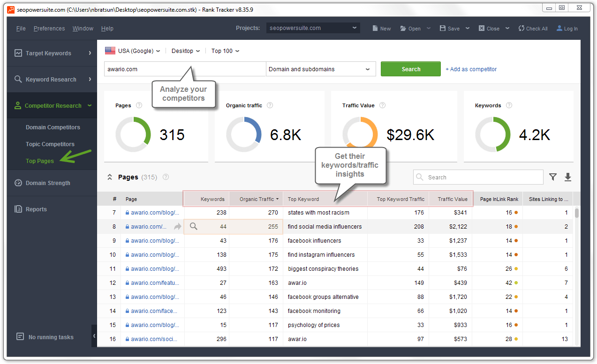Sort by the Sites Linking to column header
Screen dimensions: 597x364
click(x=548, y=199)
